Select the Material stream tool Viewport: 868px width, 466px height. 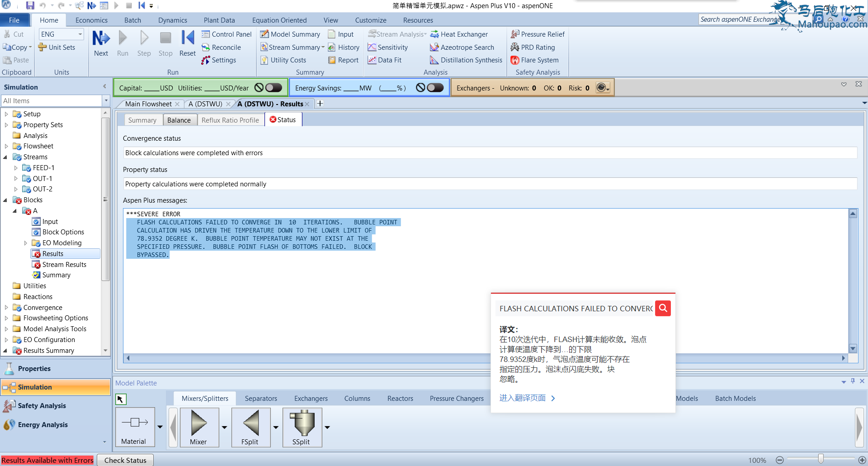[x=135, y=427]
